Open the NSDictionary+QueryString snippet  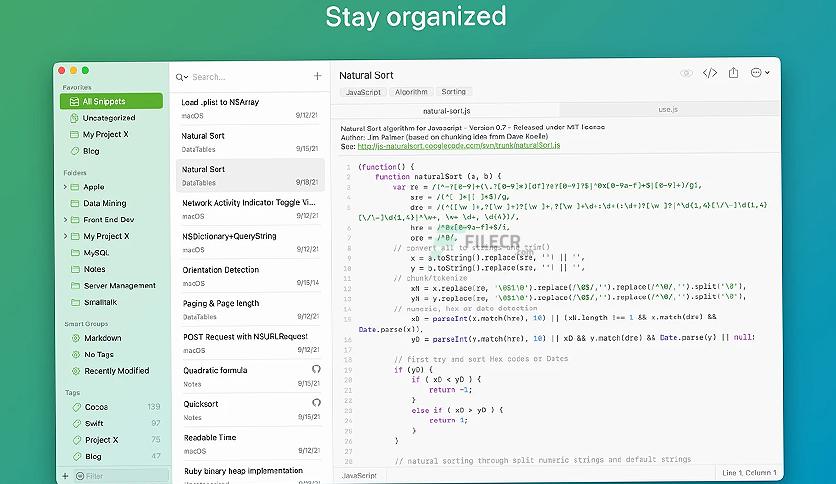250,243
